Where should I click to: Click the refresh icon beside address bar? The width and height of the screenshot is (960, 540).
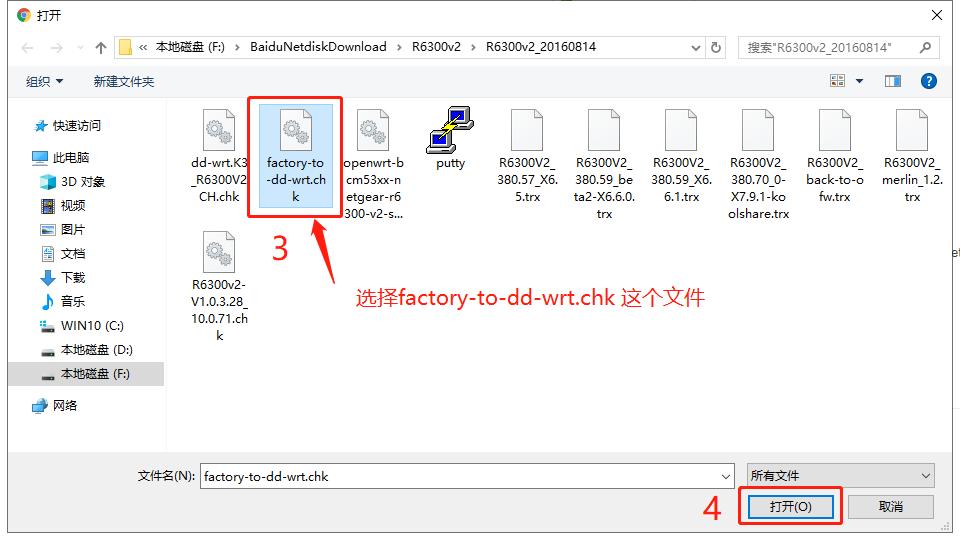click(716, 47)
